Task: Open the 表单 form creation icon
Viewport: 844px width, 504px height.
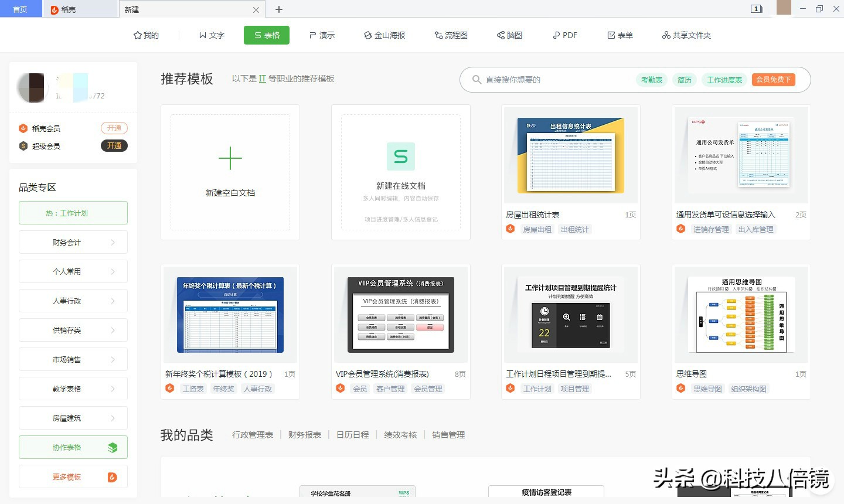Action: [620, 35]
